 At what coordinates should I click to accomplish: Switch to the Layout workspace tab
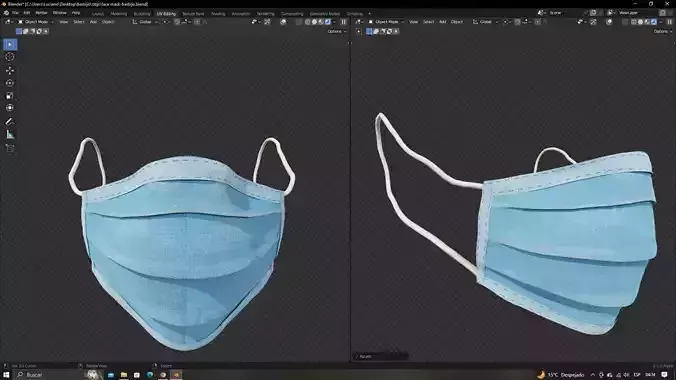coord(98,14)
